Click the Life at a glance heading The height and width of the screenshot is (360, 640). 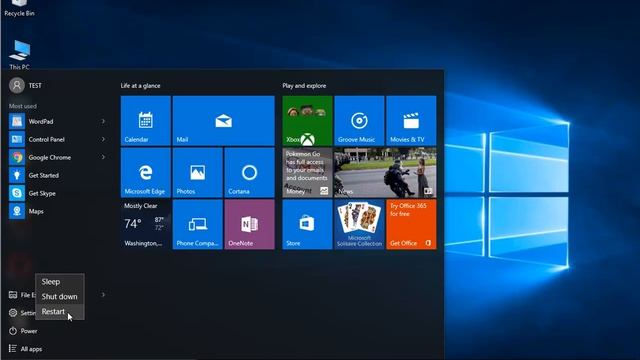click(x=140, y=86)
